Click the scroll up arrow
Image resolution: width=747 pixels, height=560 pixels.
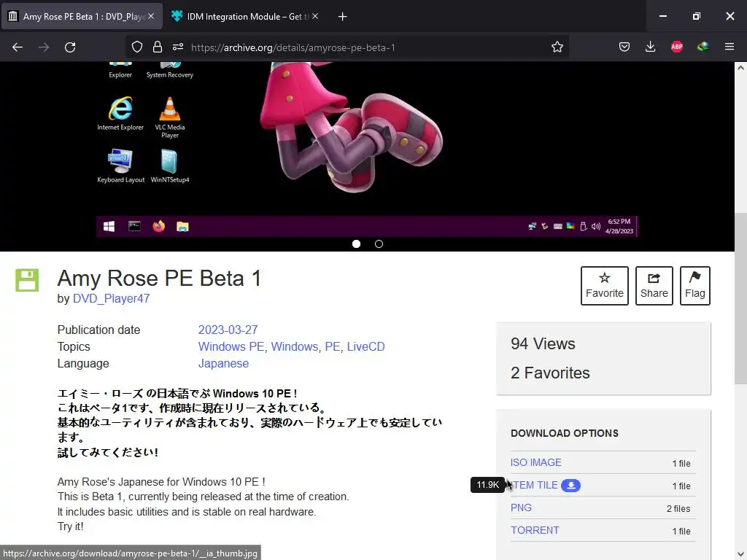740,68
